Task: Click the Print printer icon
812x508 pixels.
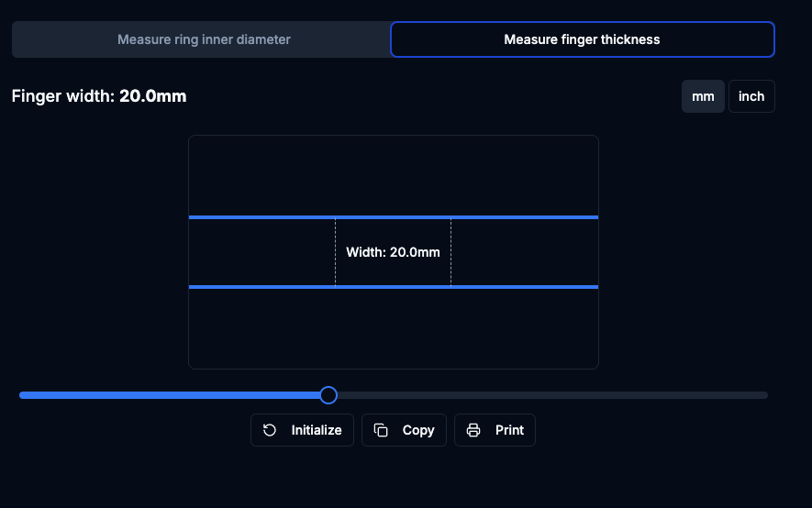Action: pyautogui.click(x=473, y=430)
